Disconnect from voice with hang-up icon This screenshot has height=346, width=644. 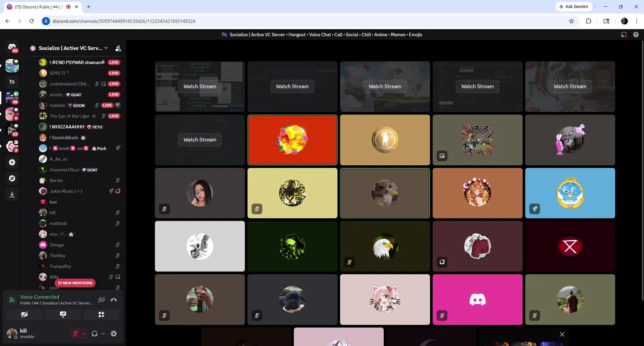click(114, 300)
